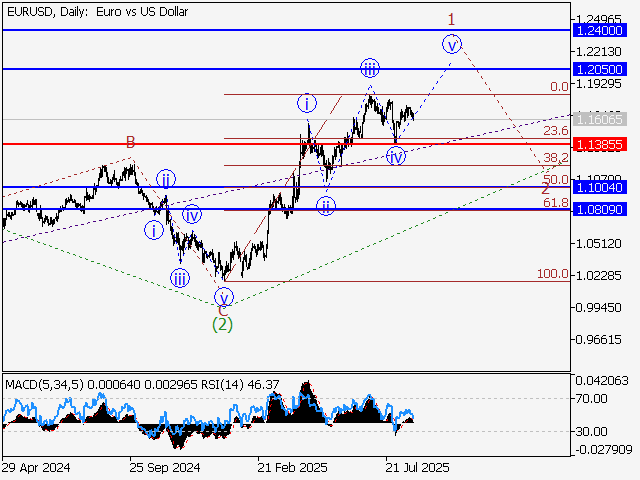Click the green (2) wave label

tap(222, 324)
